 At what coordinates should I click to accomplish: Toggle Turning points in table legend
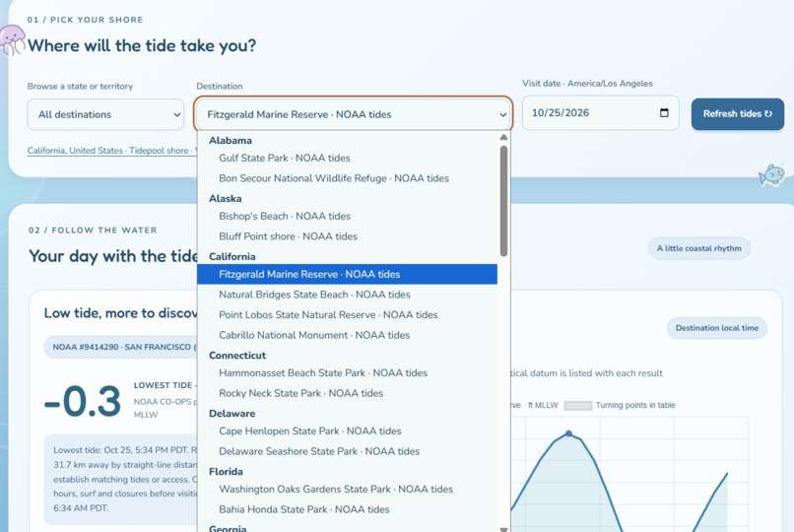[620, 406]
